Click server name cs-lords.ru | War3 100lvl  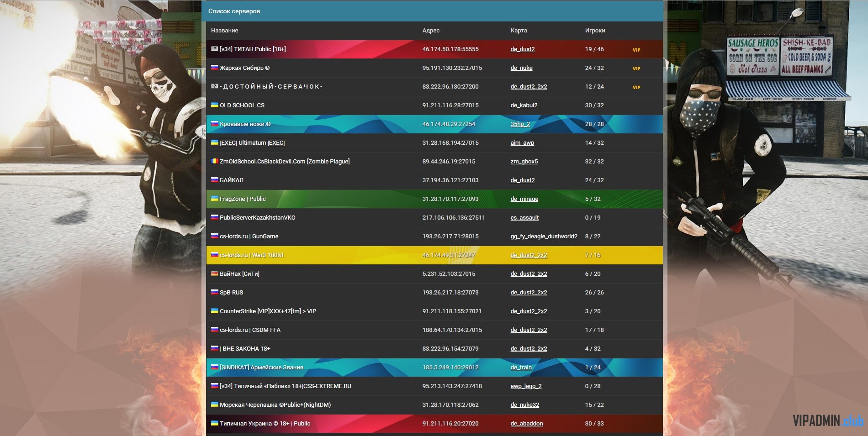tap(251, 255)
